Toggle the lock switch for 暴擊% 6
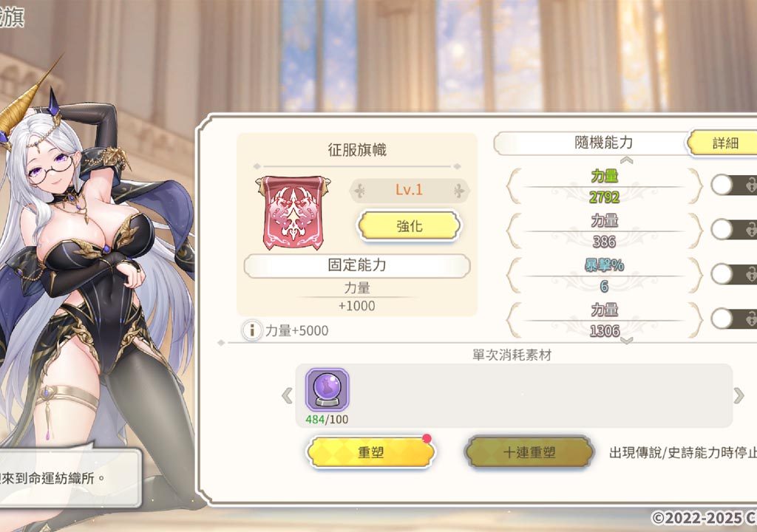This screenshot has width=757, height=532. (x=734, y=273)
